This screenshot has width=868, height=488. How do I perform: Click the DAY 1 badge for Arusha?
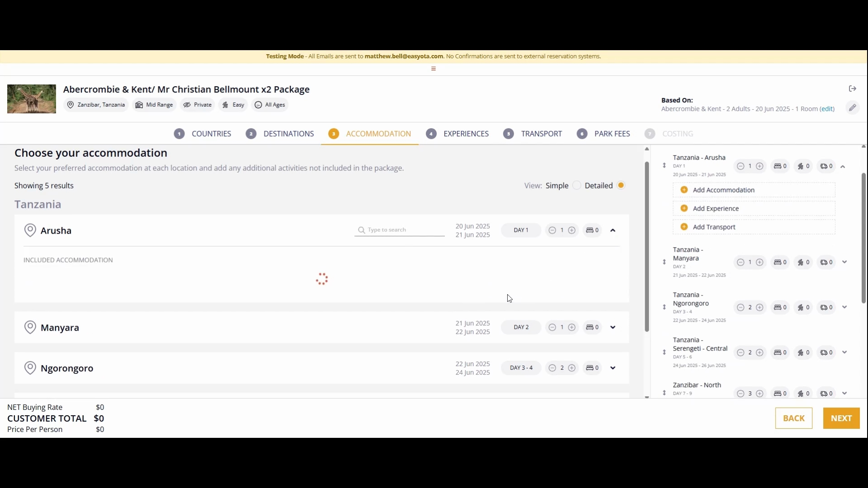click(521, 230)
